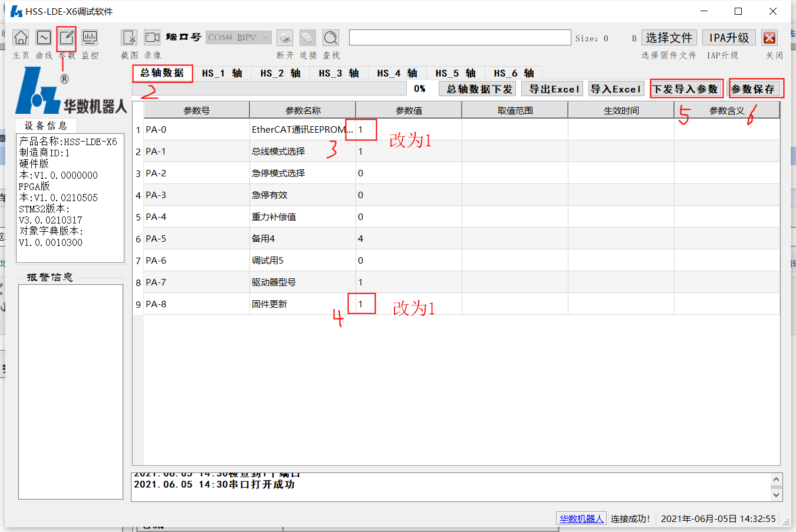Click the 取值范围 column header
The image size is (796, 532).
tap(515, 110)
